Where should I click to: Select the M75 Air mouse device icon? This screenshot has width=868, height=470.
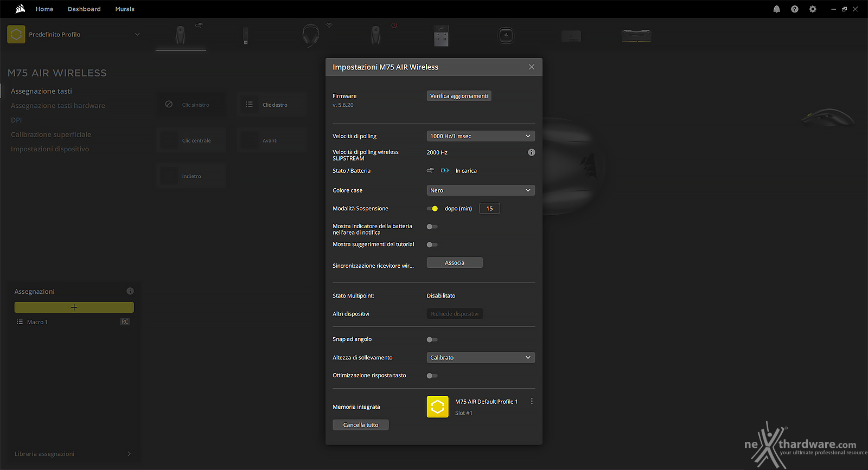(x=181, y=35)
